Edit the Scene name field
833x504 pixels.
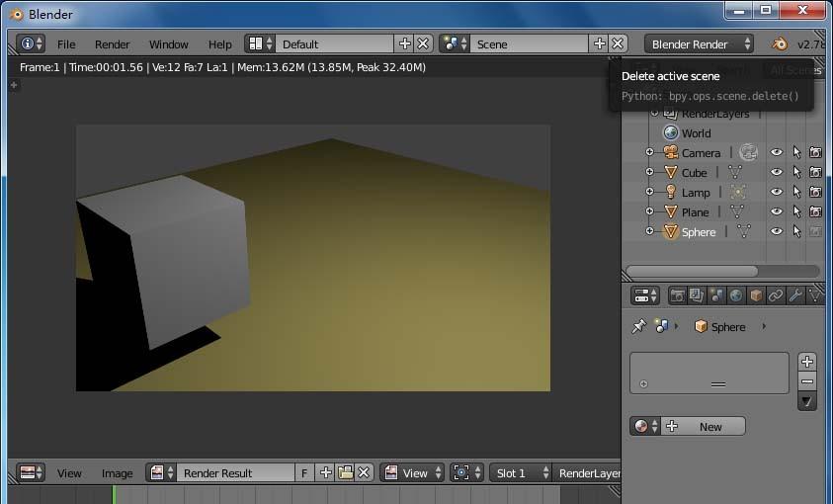click(529, 44)
